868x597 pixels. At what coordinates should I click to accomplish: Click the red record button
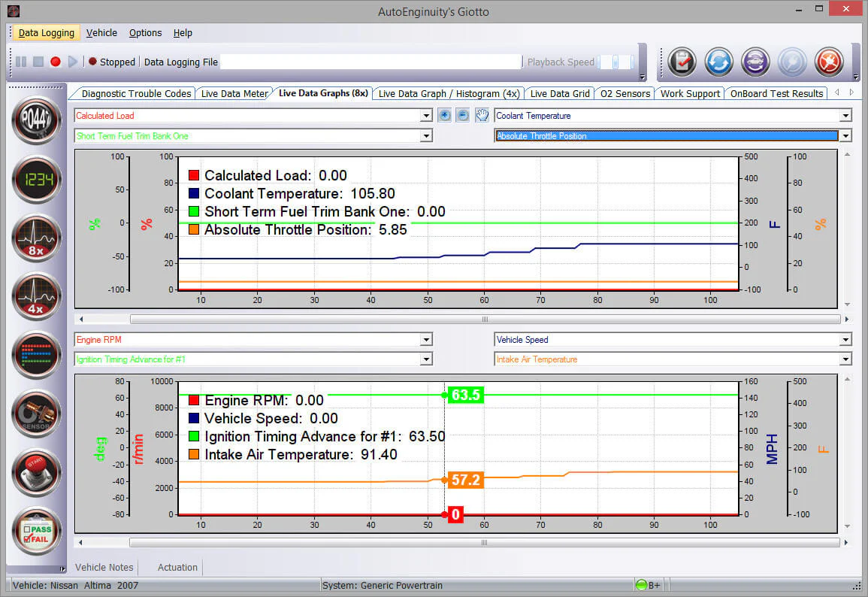tap(56, 62)
